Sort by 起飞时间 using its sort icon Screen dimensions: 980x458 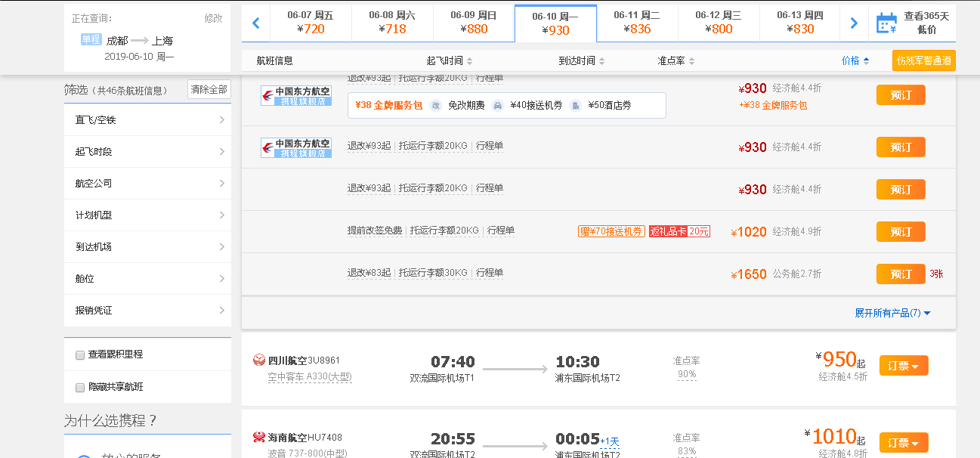[x=469, y=61]
